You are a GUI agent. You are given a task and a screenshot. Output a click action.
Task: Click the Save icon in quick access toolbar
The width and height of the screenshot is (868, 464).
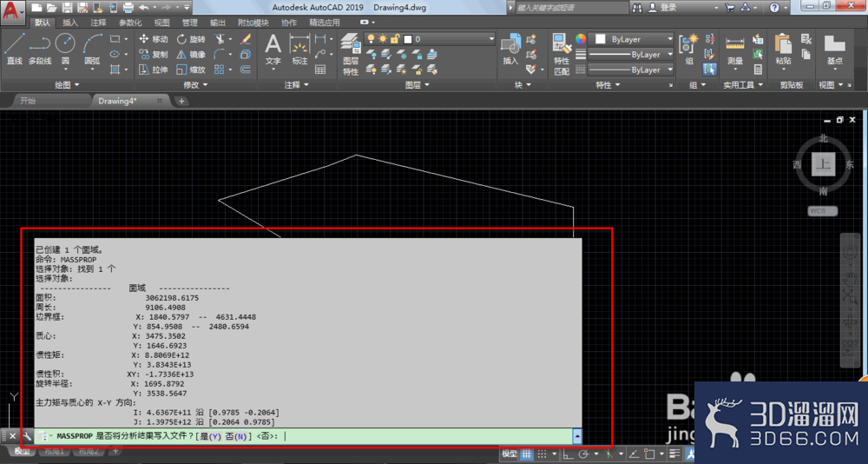tap(67, 8)
